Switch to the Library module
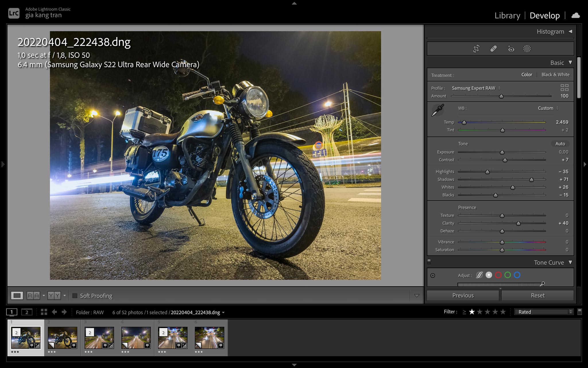This screenshot has height=368, width=588. click(507, 16)
